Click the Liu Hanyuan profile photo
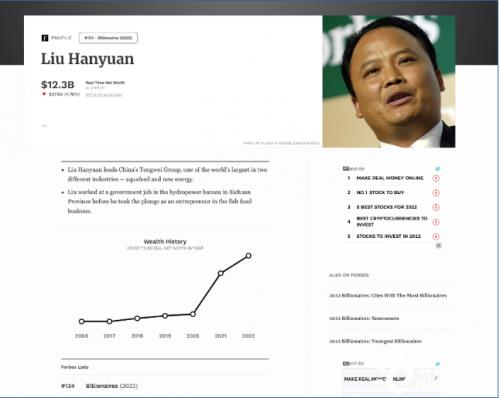 point(389,81)
